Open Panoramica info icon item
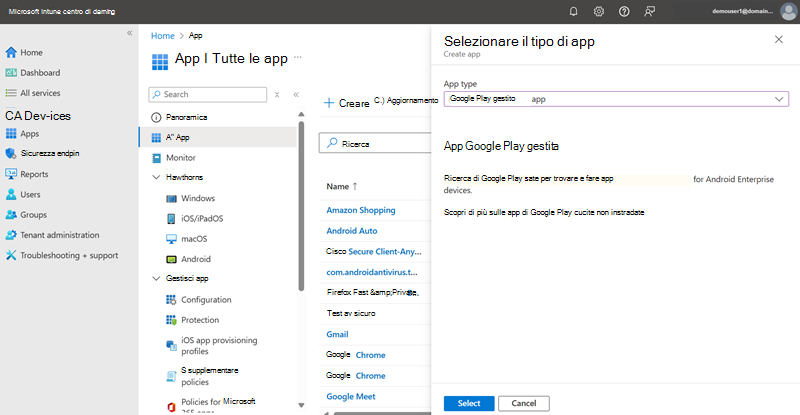Screen dimensions: 800x415 (x=156, y=117)
